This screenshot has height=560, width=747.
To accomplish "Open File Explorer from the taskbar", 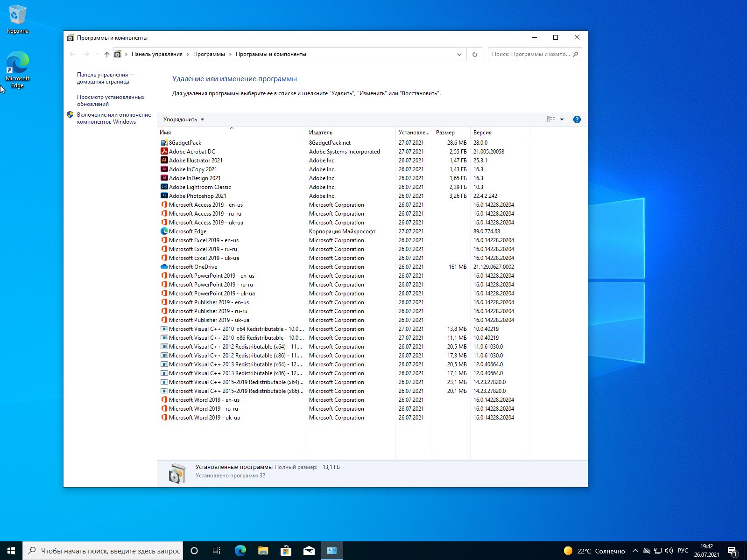I will pos(263,551).
